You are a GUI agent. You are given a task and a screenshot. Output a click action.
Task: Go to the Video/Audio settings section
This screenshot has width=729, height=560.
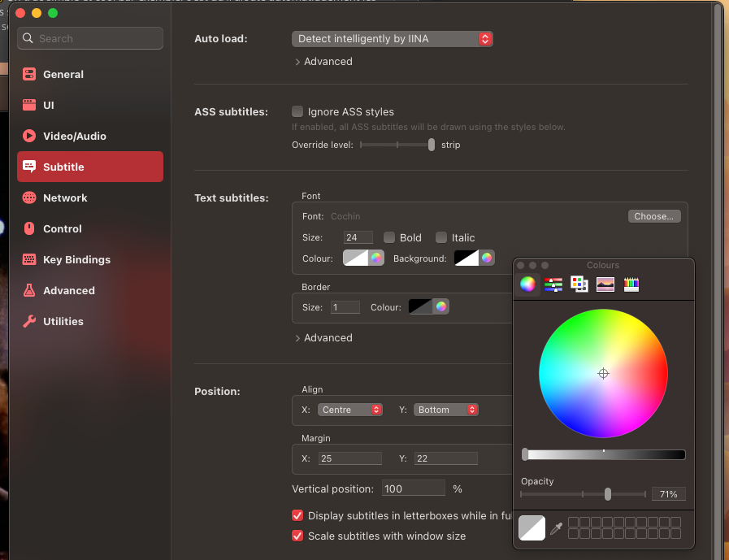click(75, 136)
